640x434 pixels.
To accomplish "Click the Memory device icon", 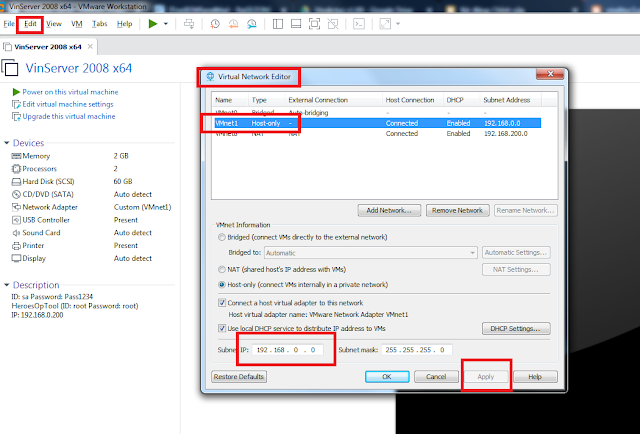I will tap(16, 156).
